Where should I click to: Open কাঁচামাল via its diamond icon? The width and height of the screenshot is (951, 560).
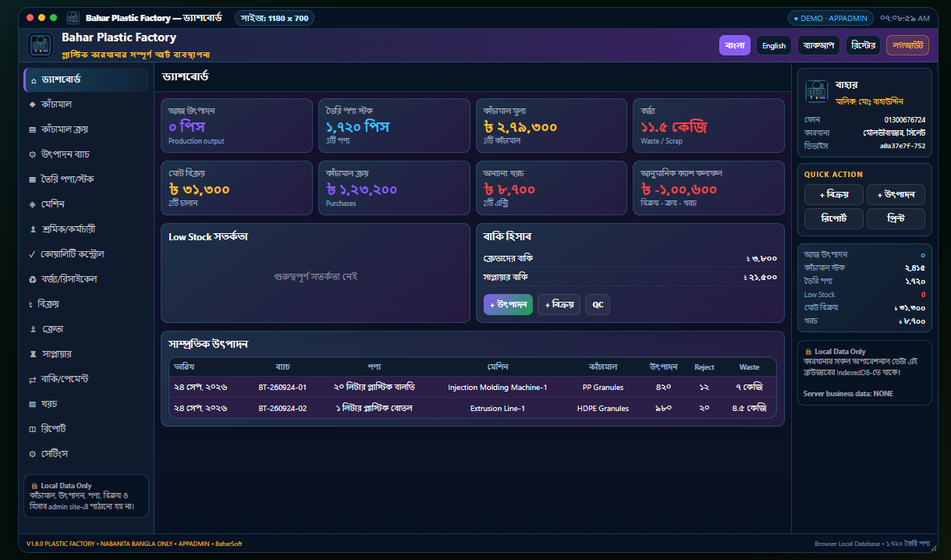tap(32, 105)
